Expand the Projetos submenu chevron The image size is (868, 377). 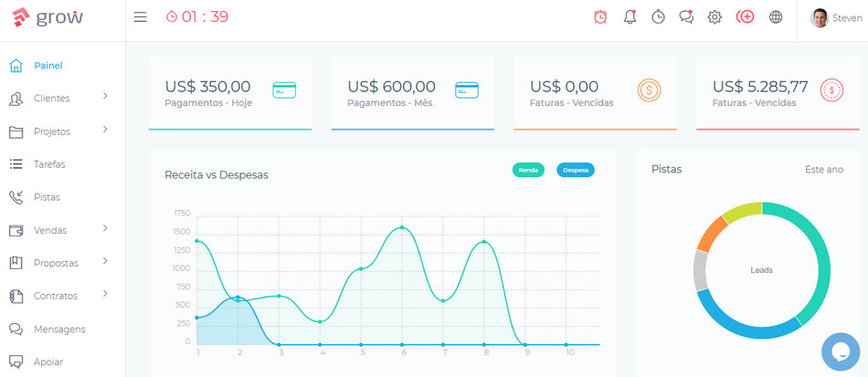105,130
